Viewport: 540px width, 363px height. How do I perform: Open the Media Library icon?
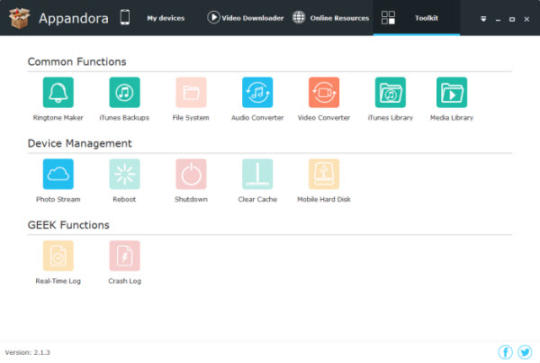pyautogui.click(x=451, y=92)
